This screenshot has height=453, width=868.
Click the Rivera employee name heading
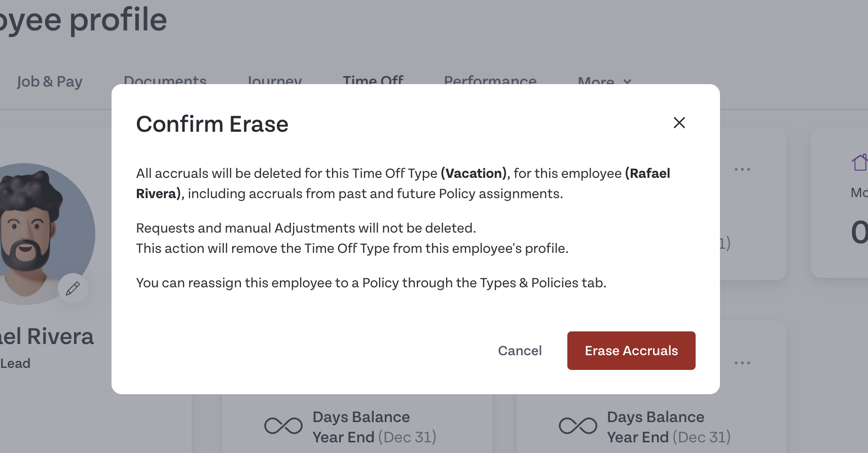pos(47,336)
